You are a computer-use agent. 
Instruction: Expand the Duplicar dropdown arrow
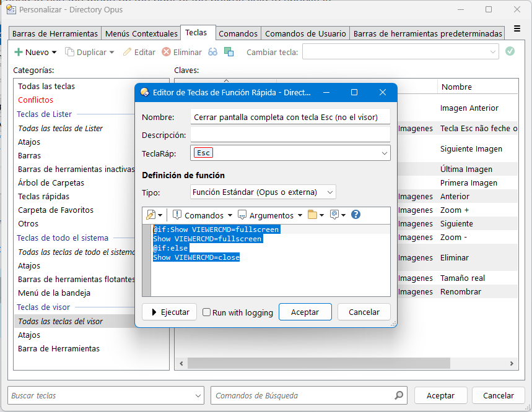pos(111,53)
